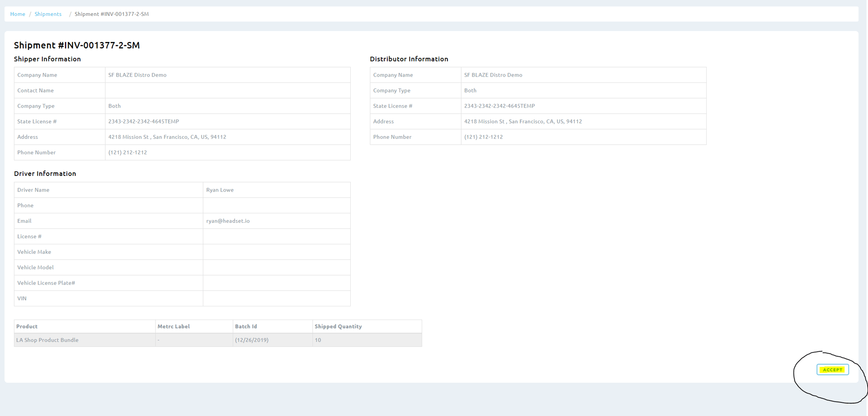Click the LA Shop Product Bundle row
Screen dimensions: 868x416
tap(47, 340)
